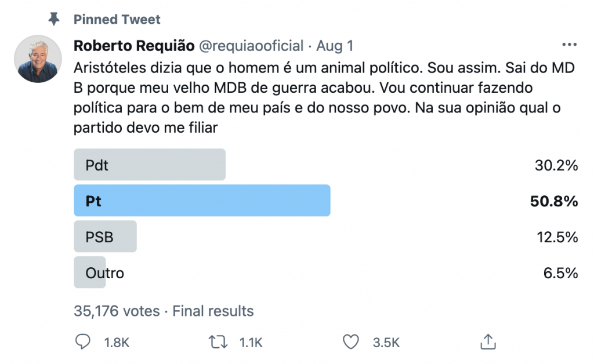The image size is (594, 364).
Task: Open the three-dot more options menu
Action: pos(570,45)
